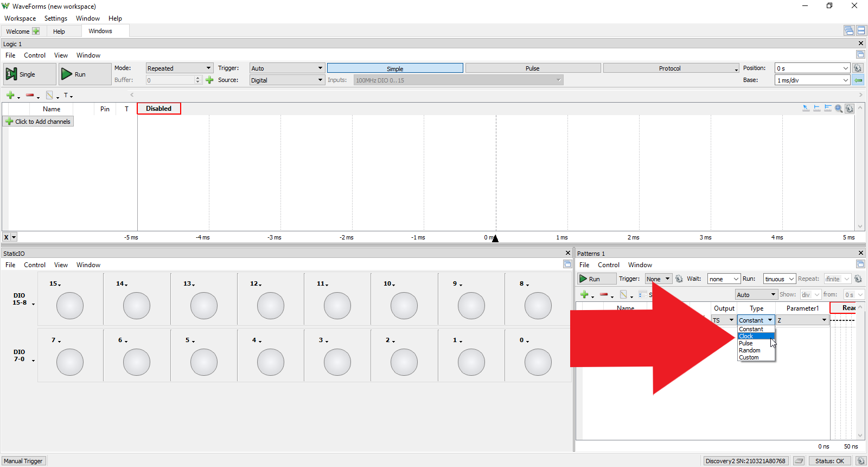Select the Protocol trigger option
This screenshot has width=868, height=467.
(671, 68)
